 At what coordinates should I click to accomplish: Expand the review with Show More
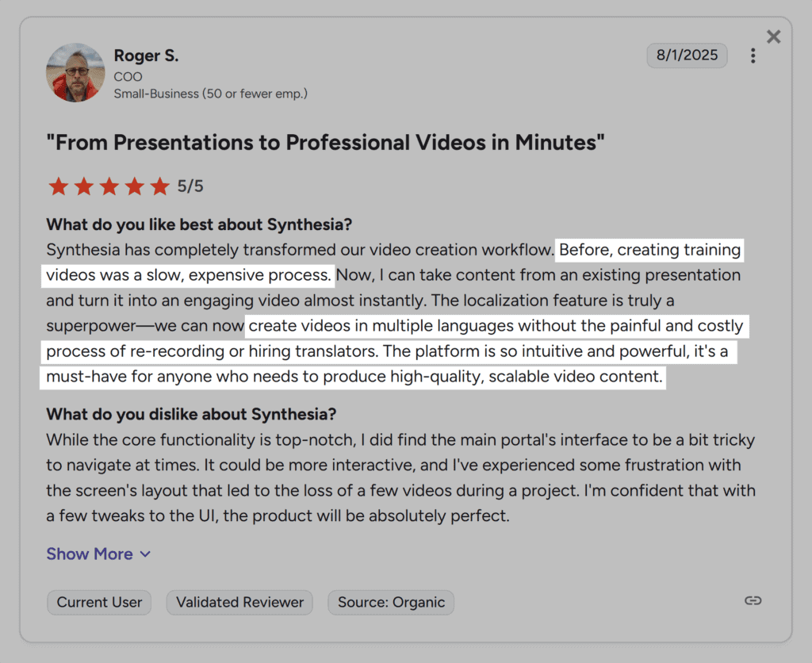pos(90,554)
